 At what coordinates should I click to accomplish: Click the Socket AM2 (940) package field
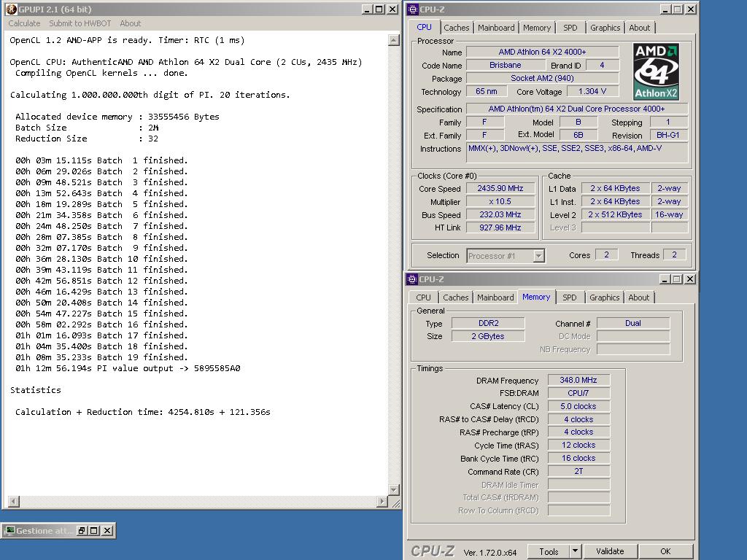(542, 78)
